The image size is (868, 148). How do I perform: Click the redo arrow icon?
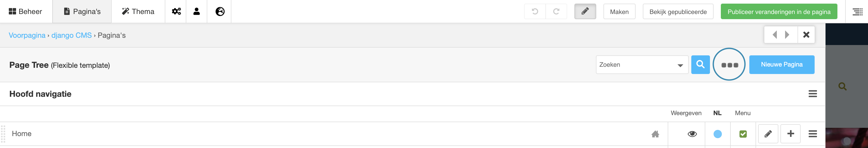tap(556, 11)
